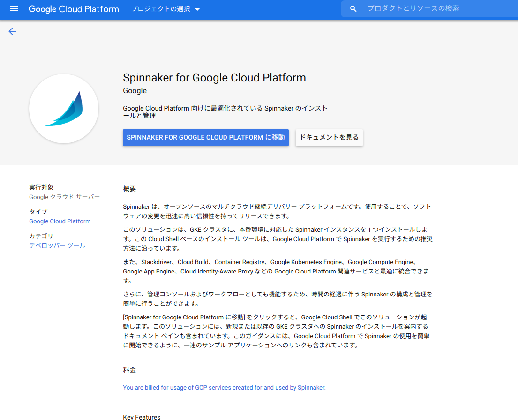
Task: Click the Spinnaker sail logo image
Action: [x=64, y=108]
